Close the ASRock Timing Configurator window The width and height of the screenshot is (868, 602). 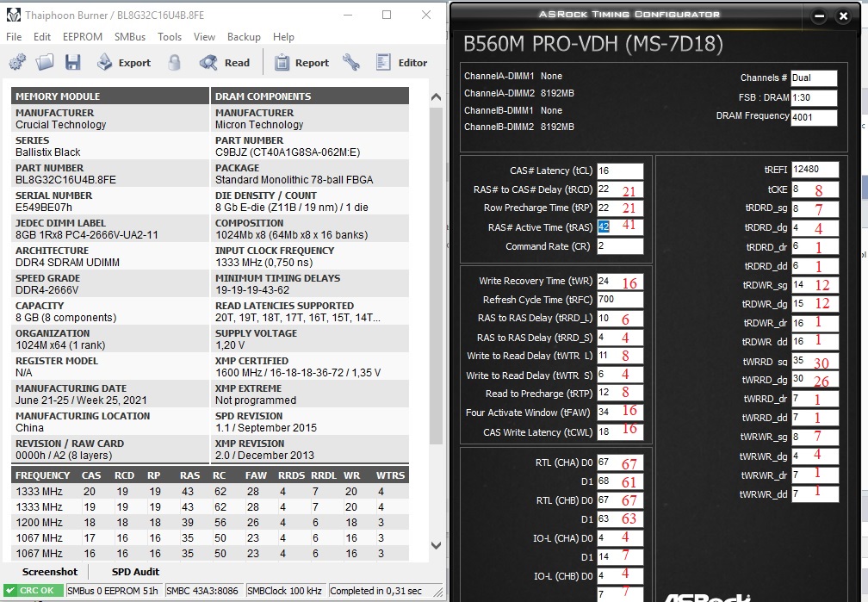tap(843, 16)
